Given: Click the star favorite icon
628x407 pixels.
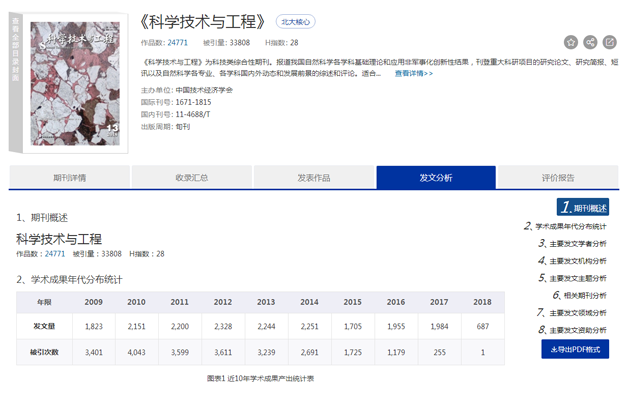Looking at the screenshot, I should click(x=571, y=42).
